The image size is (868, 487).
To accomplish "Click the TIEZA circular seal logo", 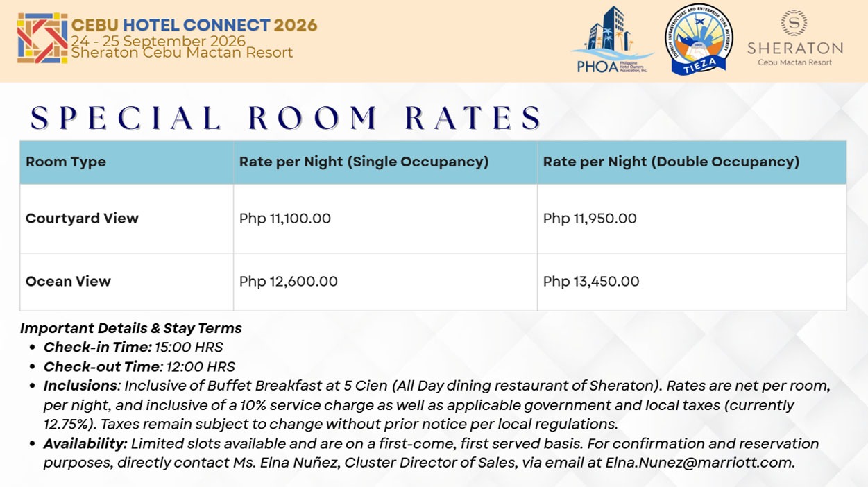I will coord(699,40).
